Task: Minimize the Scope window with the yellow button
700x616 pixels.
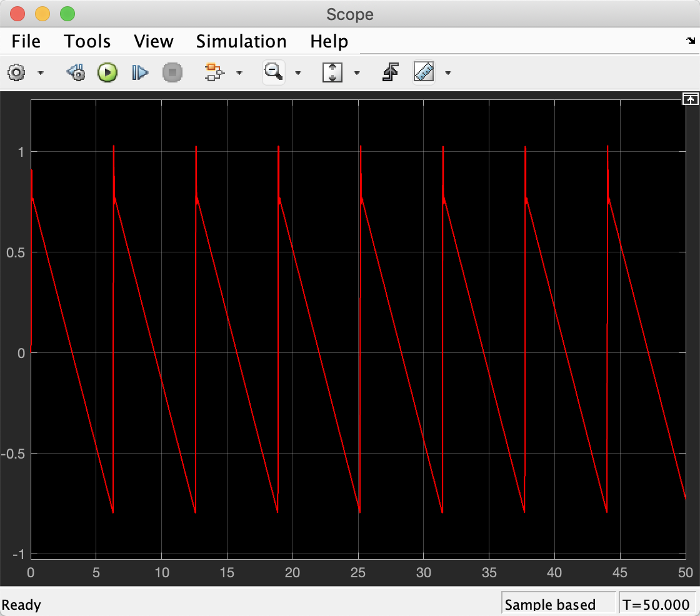Action: [x=42, y=14]
